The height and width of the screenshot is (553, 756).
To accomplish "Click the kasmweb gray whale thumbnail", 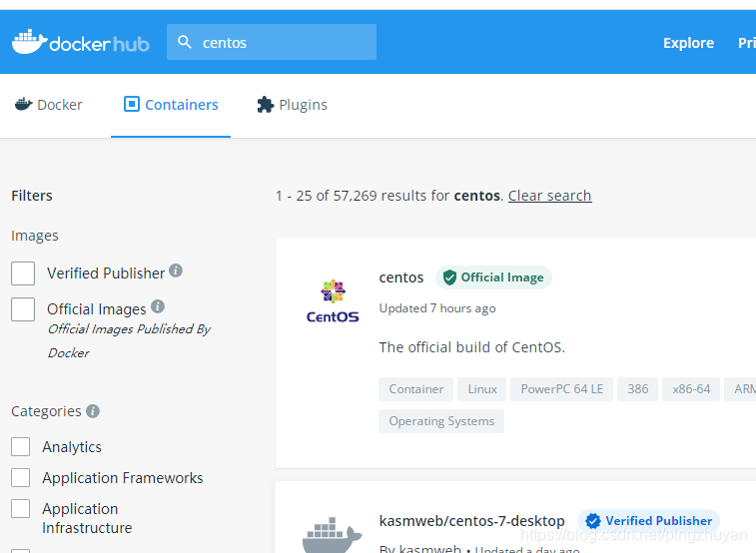I will (333, 535).
